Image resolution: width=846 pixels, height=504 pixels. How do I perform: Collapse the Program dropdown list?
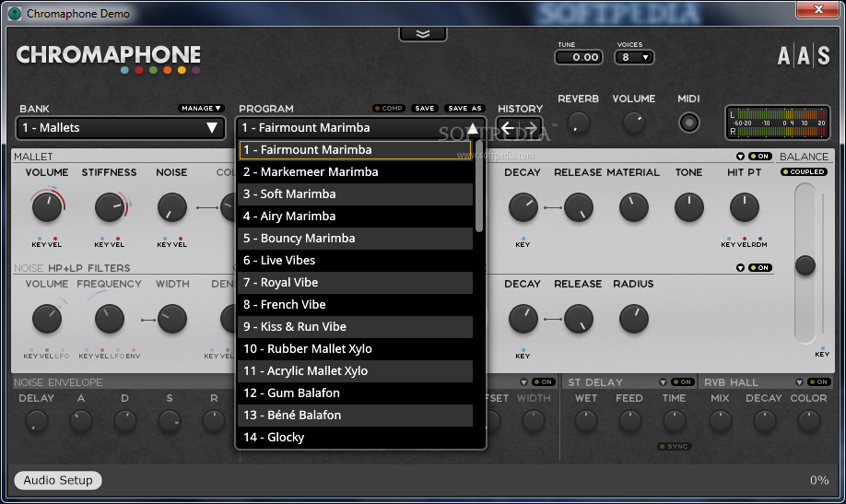(x=473, y=128)
